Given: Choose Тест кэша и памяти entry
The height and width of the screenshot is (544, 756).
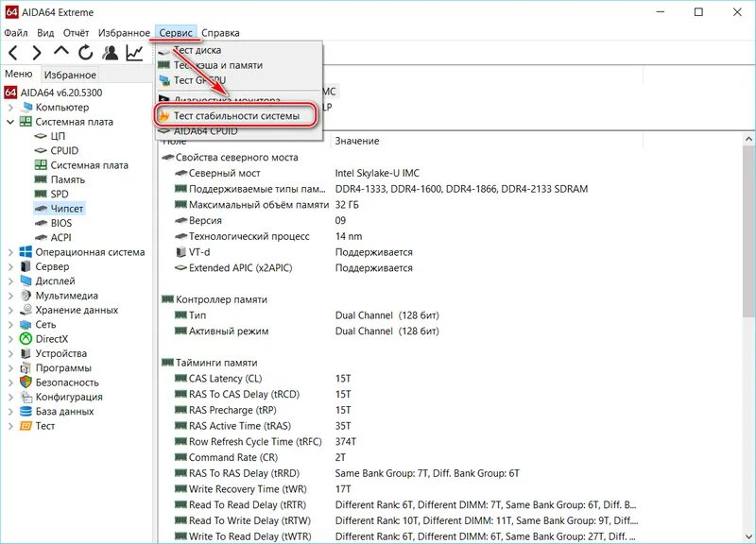Looking at the screenshot, I should (239, 65).
